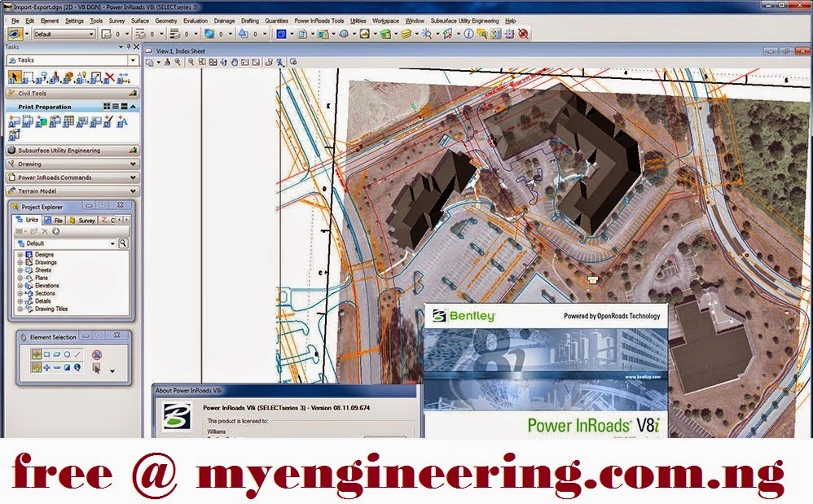Open the Default dropdown in Project Explorer

pos(112,243)
